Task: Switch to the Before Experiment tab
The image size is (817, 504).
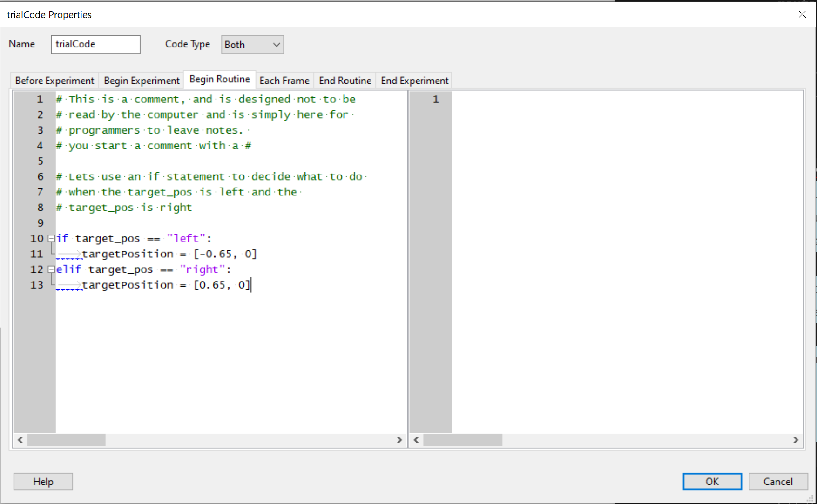Action: point(54,81)
